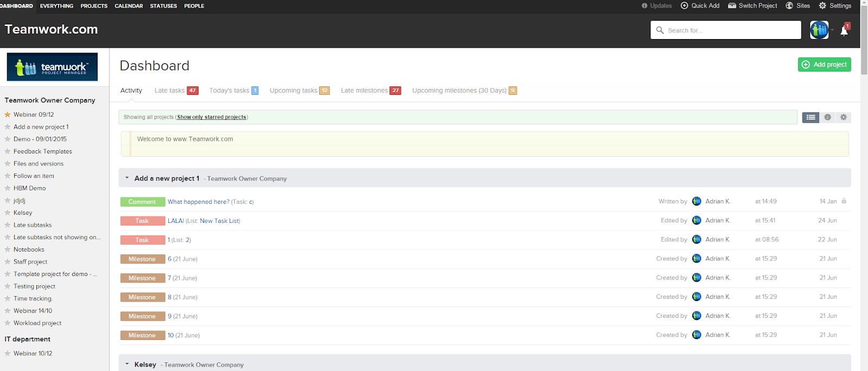The image size is (868, 371).
Task: Click the green Comment label
Action: [x=143, y=202]
